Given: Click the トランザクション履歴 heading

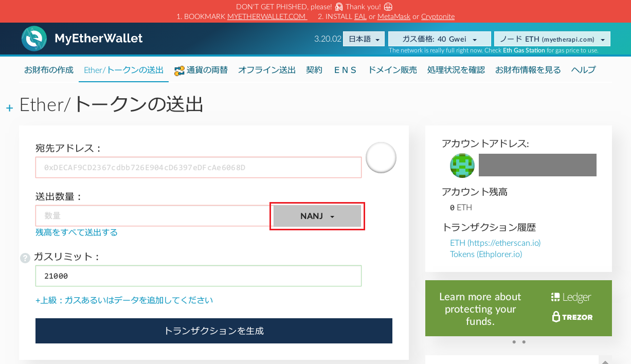Looking at the screenshot, I should (x=489, y=227).
